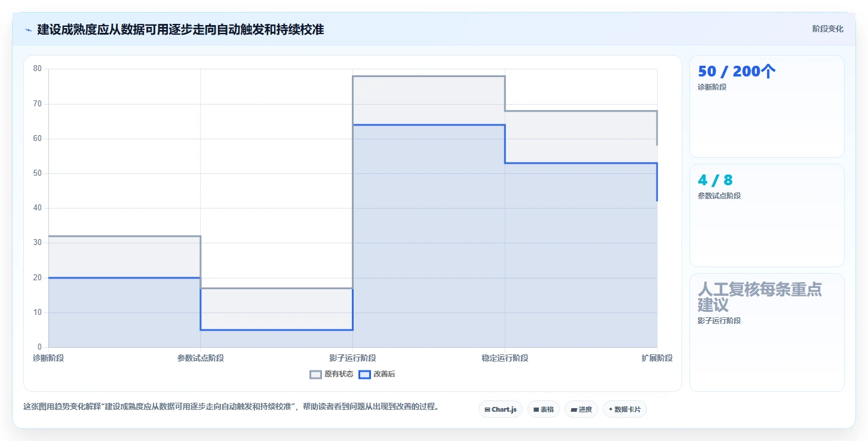Click the gray 原有状态 legend swatch
The width and height of the screenshot is (868, 441).
(316, 375)
